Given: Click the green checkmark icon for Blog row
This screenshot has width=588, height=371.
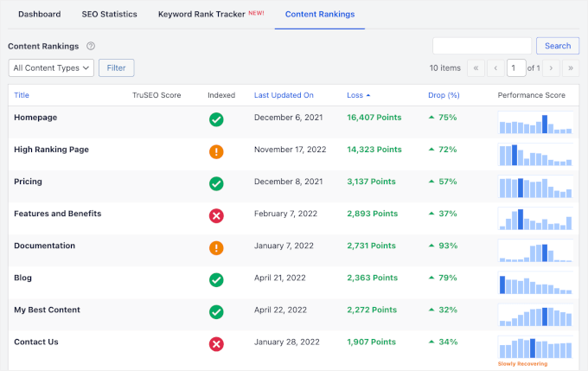Looking at the screenshot, I should [216, 280].
